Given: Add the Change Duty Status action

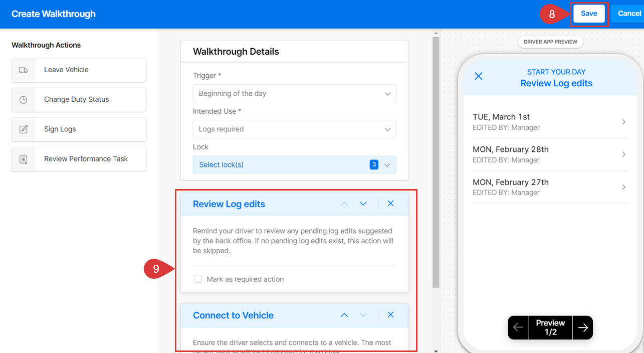Looking at the screenshot, I should [x=79, y=99].
